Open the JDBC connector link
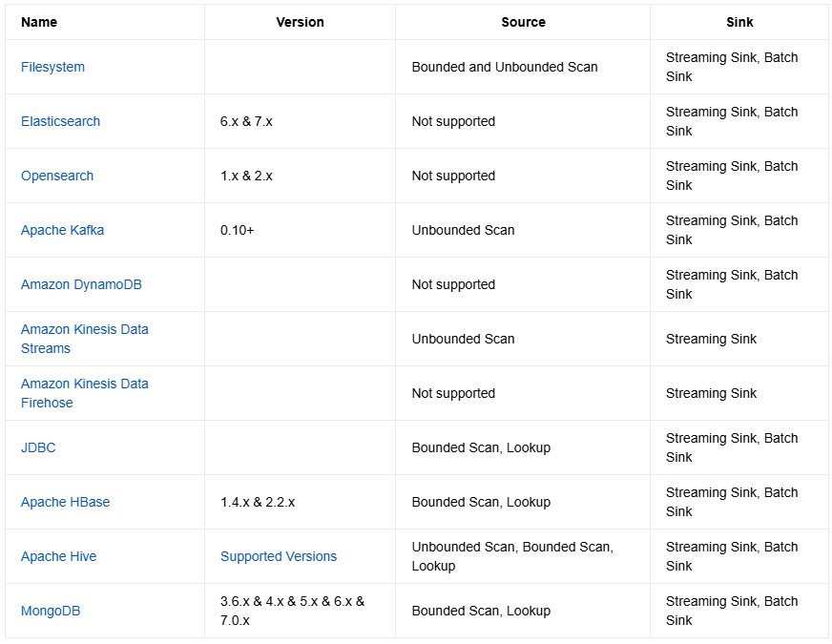832x644 pixels. pyautogui.click(x=38, y=447)
